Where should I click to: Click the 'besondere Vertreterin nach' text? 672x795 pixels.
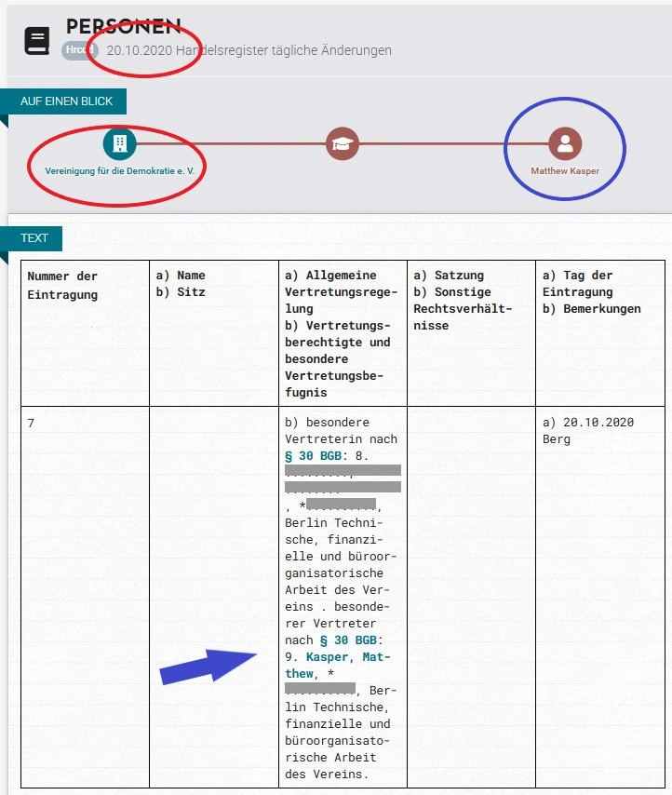tap(341, 430)
